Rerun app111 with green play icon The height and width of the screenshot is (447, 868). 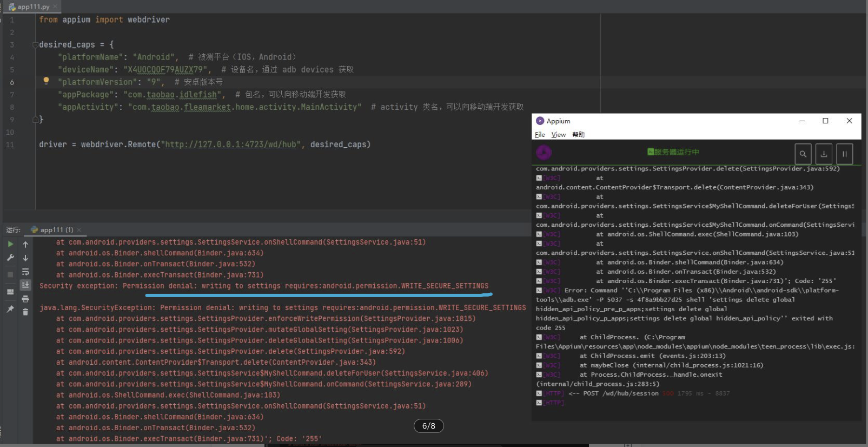[10, 245]
